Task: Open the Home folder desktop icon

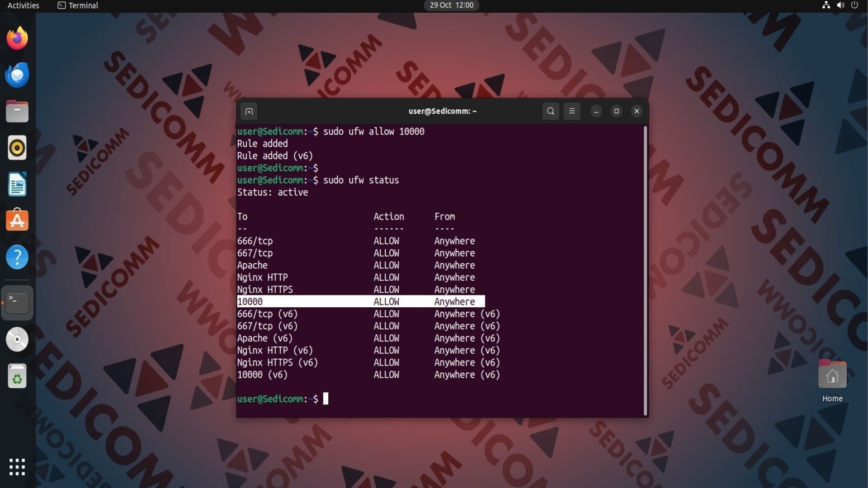Action: [x=832, y=381]
